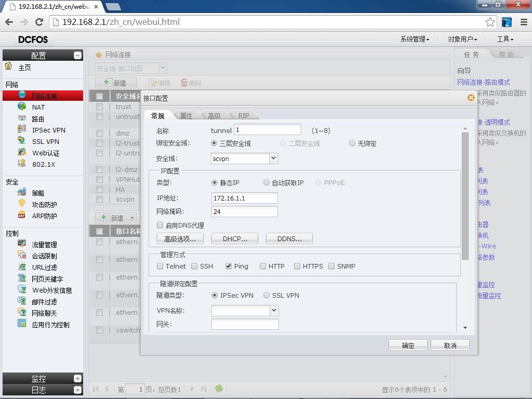Close the 接口配置 dialog with orange X
This screenshot has width=532, height=399.
pyautogui.click(x=471, y=98)
